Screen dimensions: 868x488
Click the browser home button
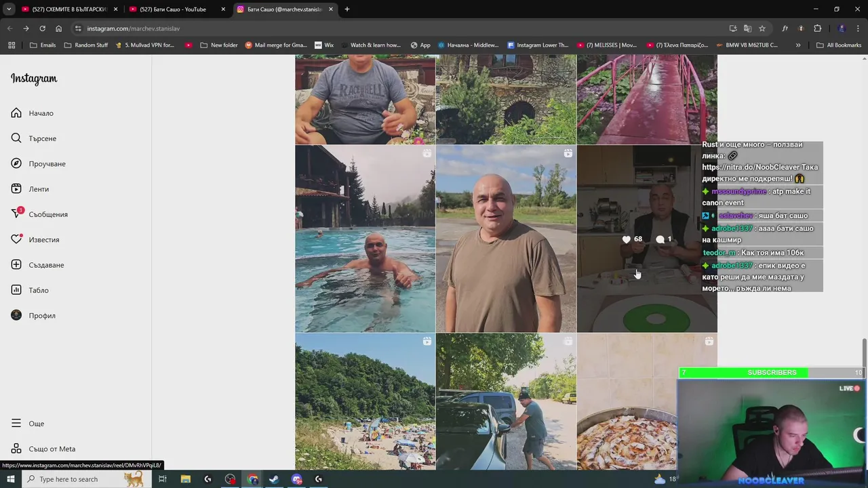click(x=58, y=28)
